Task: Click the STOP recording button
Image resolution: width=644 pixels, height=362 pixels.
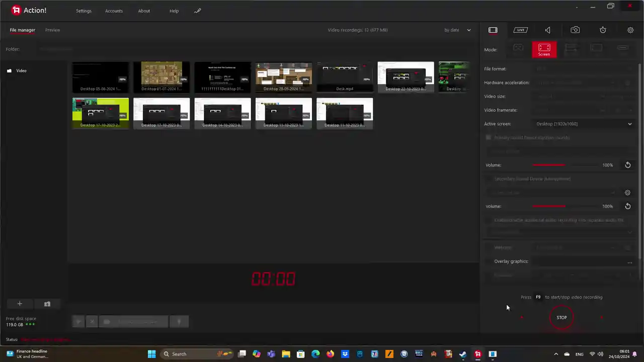Action: [x=561, y=318]
